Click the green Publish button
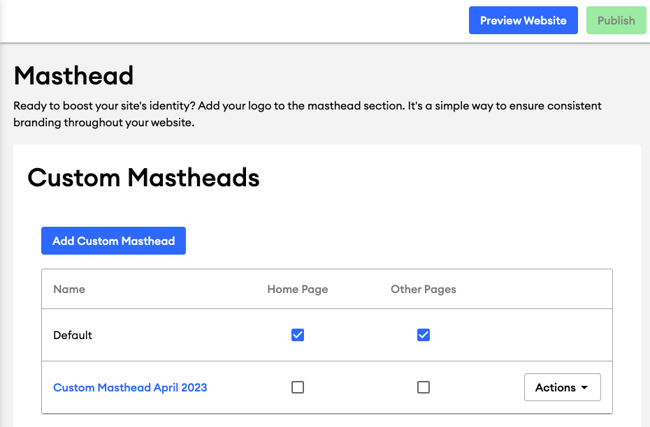This screenshot has width=650, height=427. tap(616, 20)
